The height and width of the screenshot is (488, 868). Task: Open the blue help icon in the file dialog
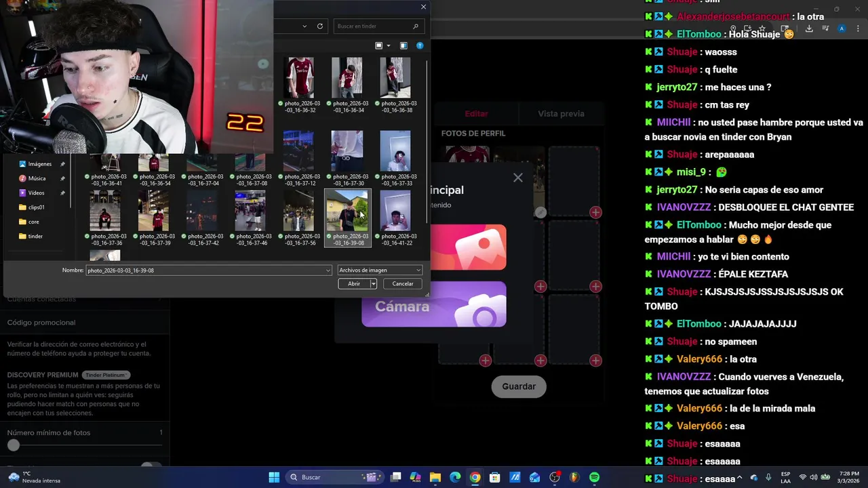(420, 45)
